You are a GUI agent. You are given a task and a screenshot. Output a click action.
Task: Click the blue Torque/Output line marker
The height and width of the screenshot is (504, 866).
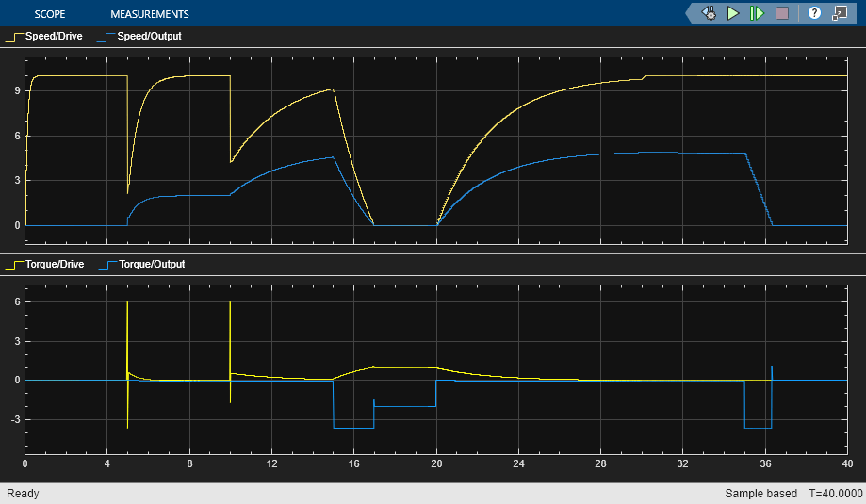point(107,266)
